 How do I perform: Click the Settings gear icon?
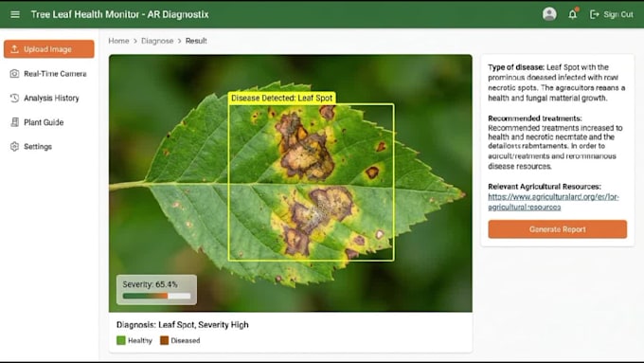(14, 146)
